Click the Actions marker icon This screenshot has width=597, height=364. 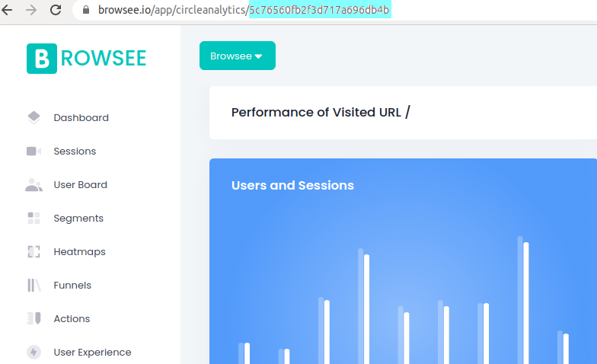[x=34, y=318]
